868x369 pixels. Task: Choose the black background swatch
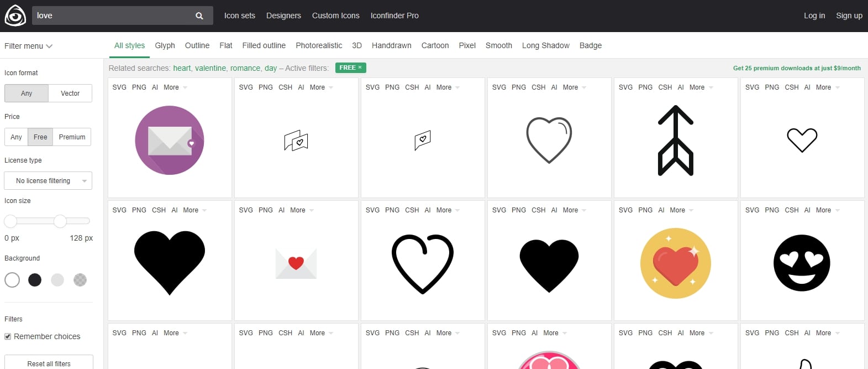click(35, 280)
